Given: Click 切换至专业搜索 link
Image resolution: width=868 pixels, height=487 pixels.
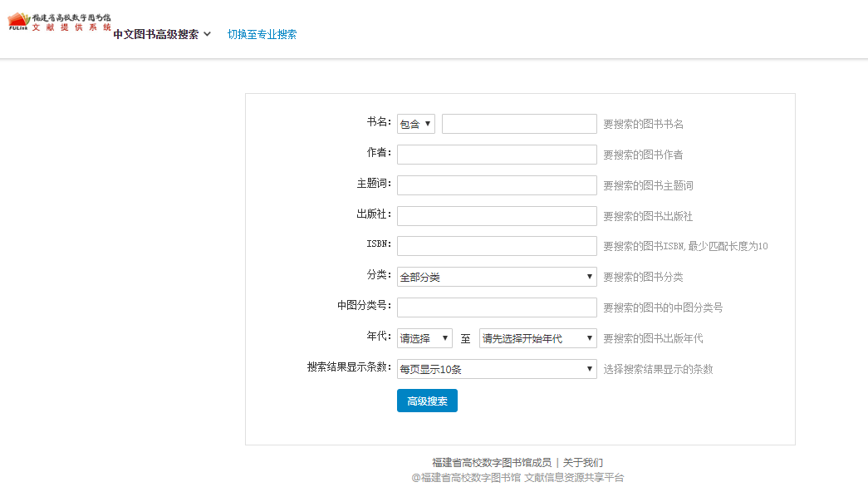Looking at the screenshot, I should tap(262, 34).
